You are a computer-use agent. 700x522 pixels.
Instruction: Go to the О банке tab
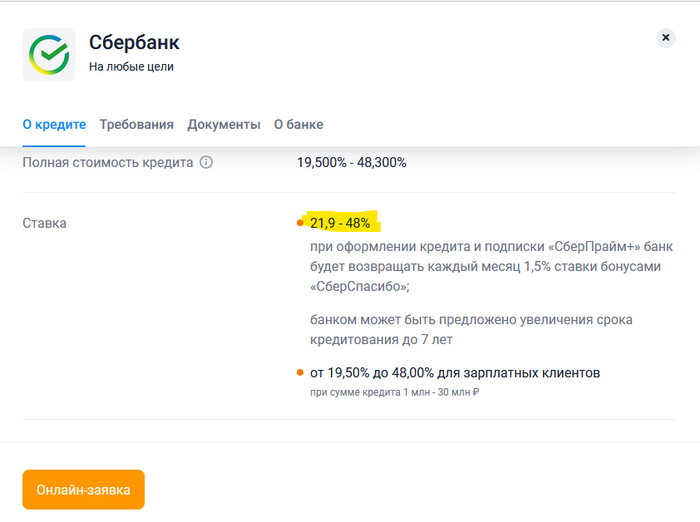pos(298,125)
